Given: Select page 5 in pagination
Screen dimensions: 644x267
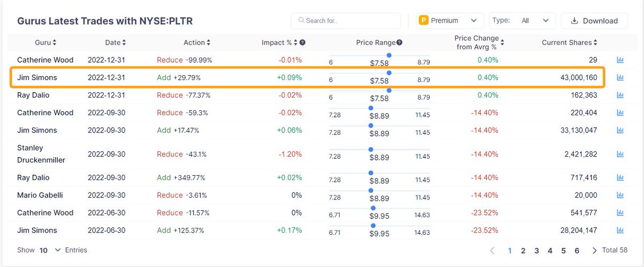Looking at the screenshot, I should [x=563, y=250].
